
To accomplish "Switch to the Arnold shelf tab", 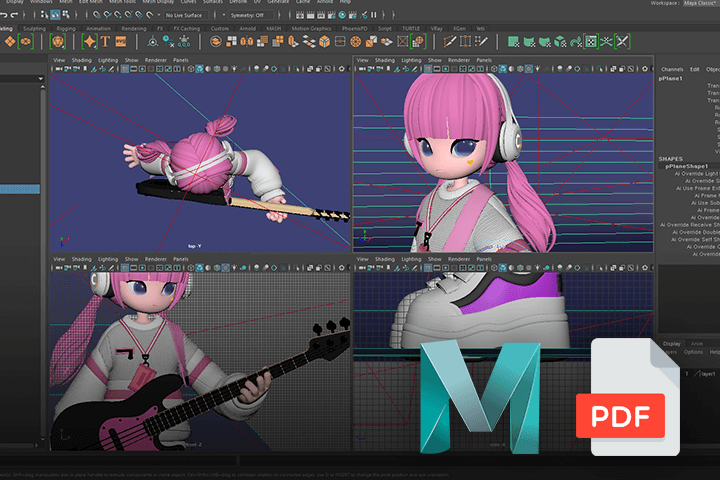I will [x=248, y=28].
